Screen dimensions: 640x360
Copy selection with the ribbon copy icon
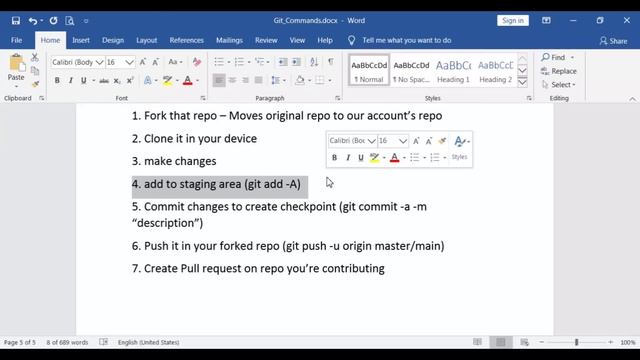[x=35, y=71]
